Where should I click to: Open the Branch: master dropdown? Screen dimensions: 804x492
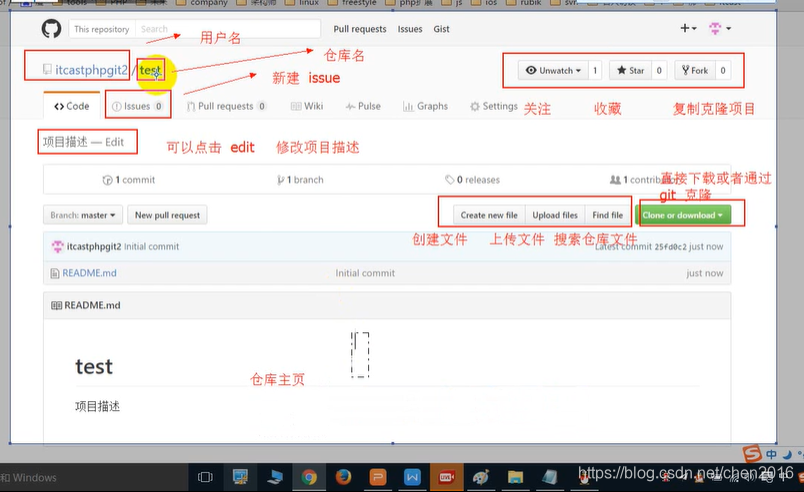tap(83, 215)
